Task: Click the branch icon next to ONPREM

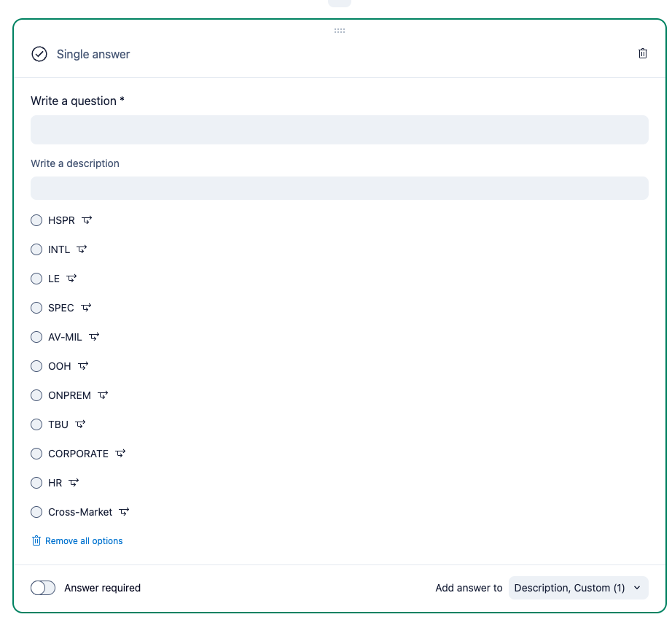Action: [103, 395]
